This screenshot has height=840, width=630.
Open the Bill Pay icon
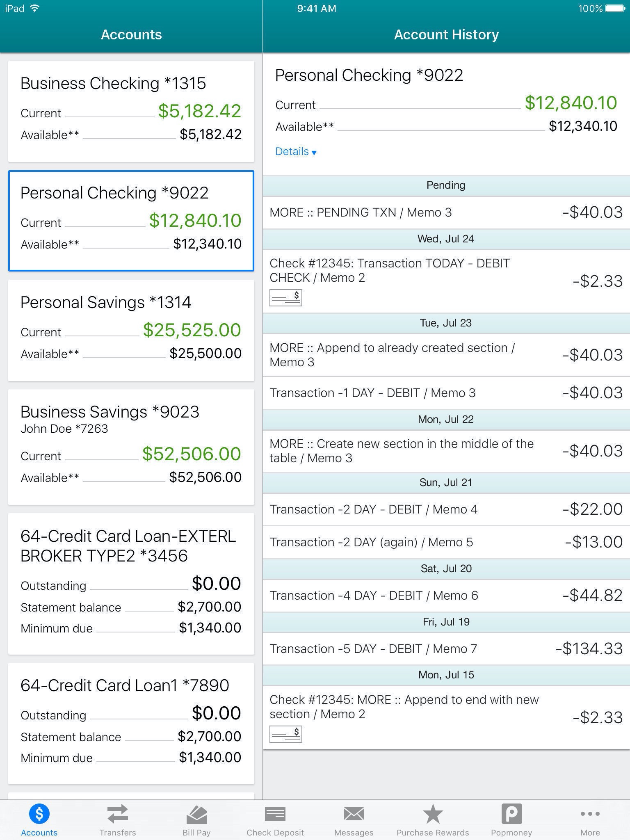(196, 814)
